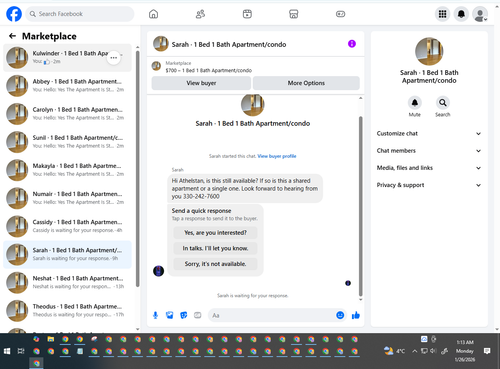Mute the conversation with bell icon

point(415,103)
